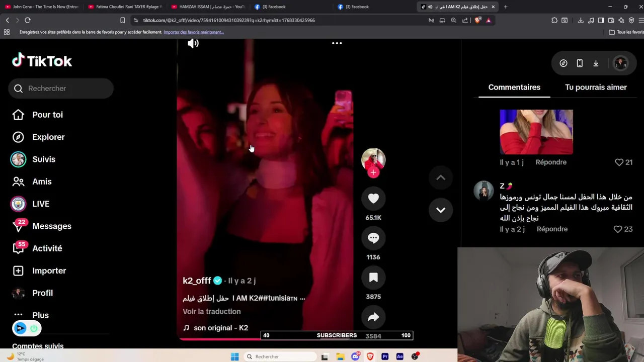644x362 pixels.
Task: Open Suivis following feed
Action: (44, 159)
